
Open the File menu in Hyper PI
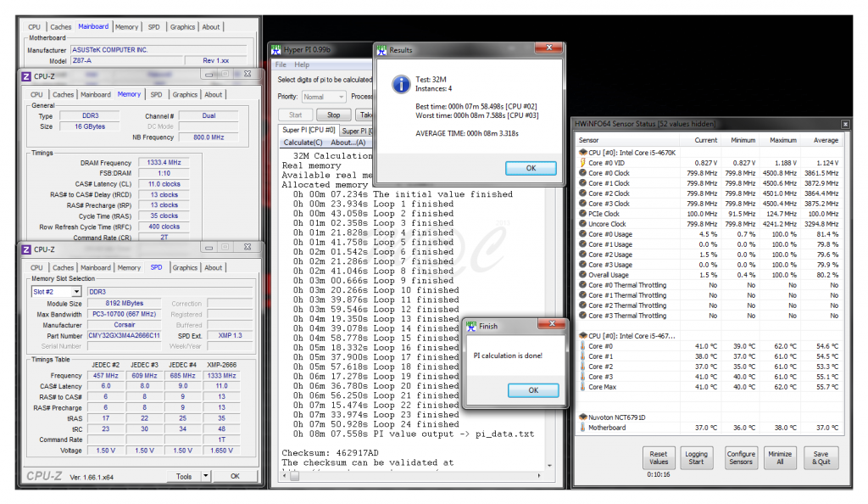pyautogui.click(x=280, y=64)
